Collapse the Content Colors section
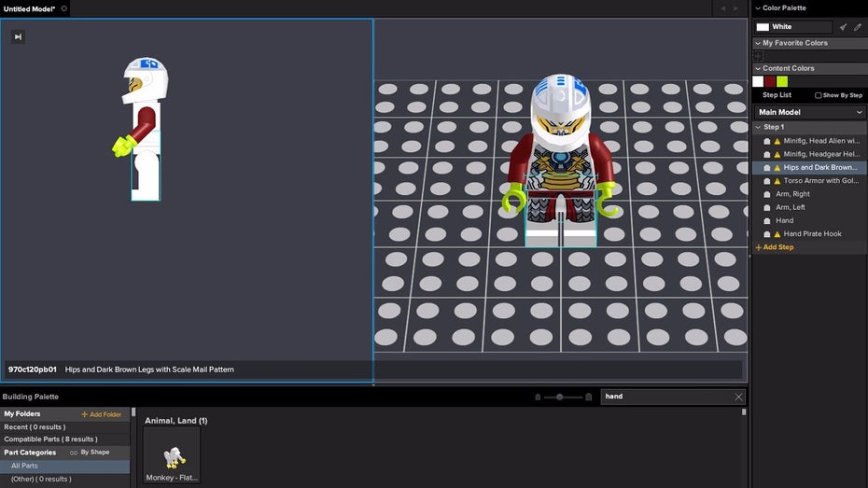 tap(757, 68)
